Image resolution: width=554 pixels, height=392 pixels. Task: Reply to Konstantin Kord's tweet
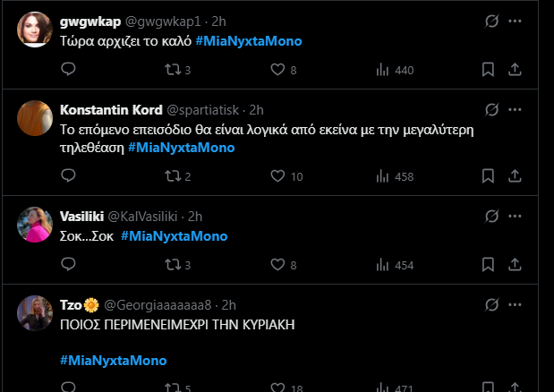click(68, 176)
